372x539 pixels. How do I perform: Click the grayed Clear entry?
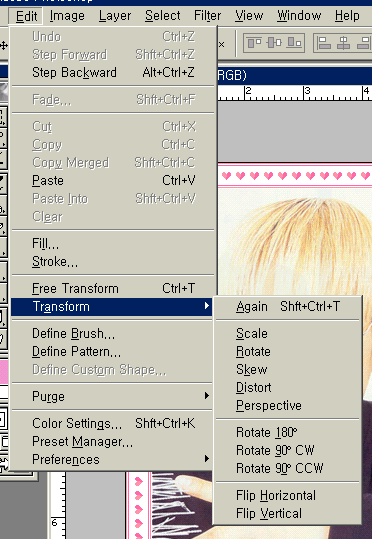tap(113, 217)
